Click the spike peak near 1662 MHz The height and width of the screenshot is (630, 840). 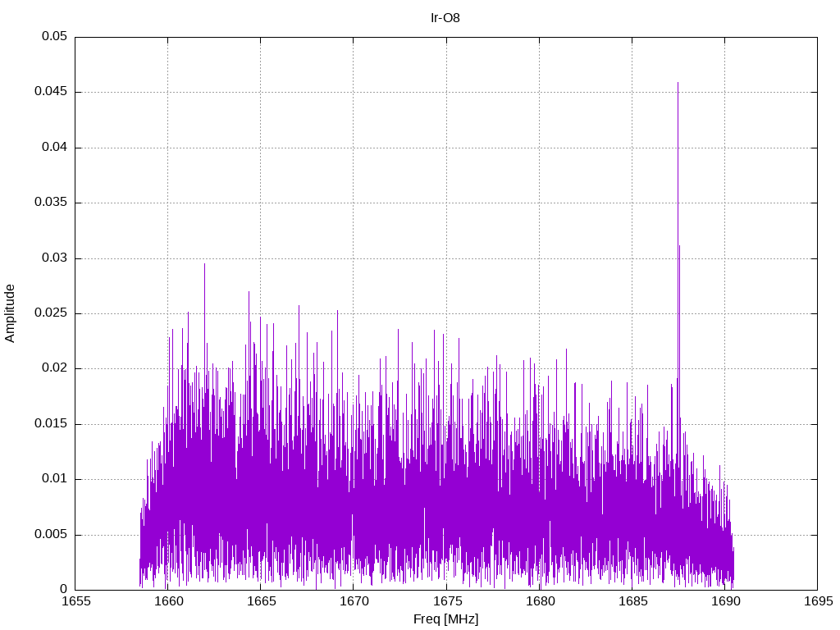pyautogui.click(x=204, y=266)
